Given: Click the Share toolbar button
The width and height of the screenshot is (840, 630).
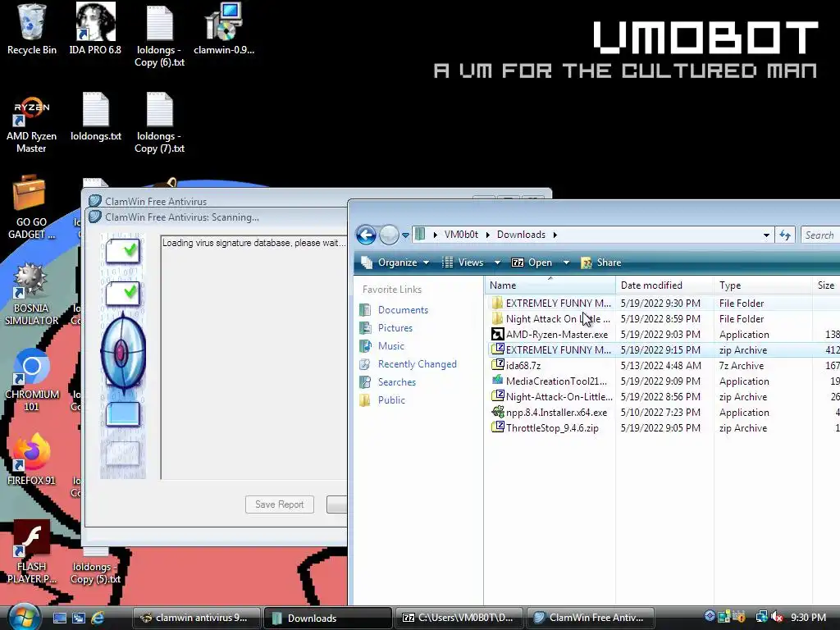Looking at the screenshot, I should tap(601, 262).
